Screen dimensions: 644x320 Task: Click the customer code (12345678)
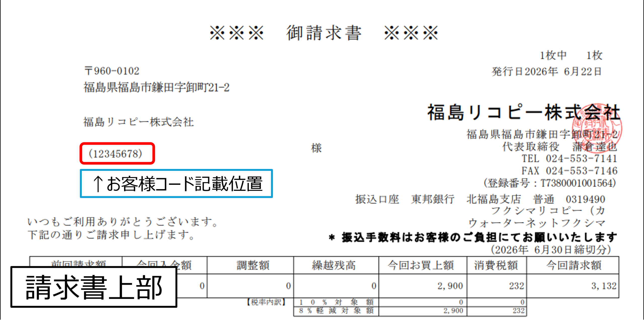click(x=115, y=154)
